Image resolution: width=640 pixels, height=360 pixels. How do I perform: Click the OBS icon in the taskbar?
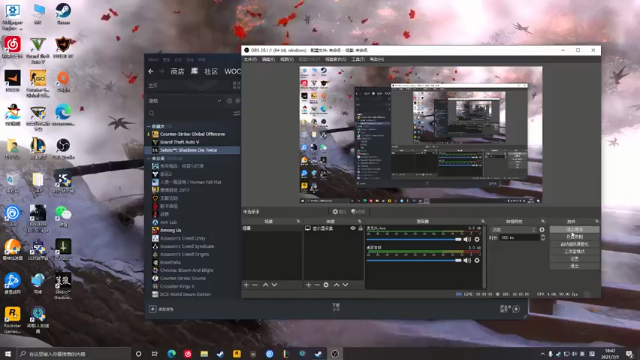335,354
